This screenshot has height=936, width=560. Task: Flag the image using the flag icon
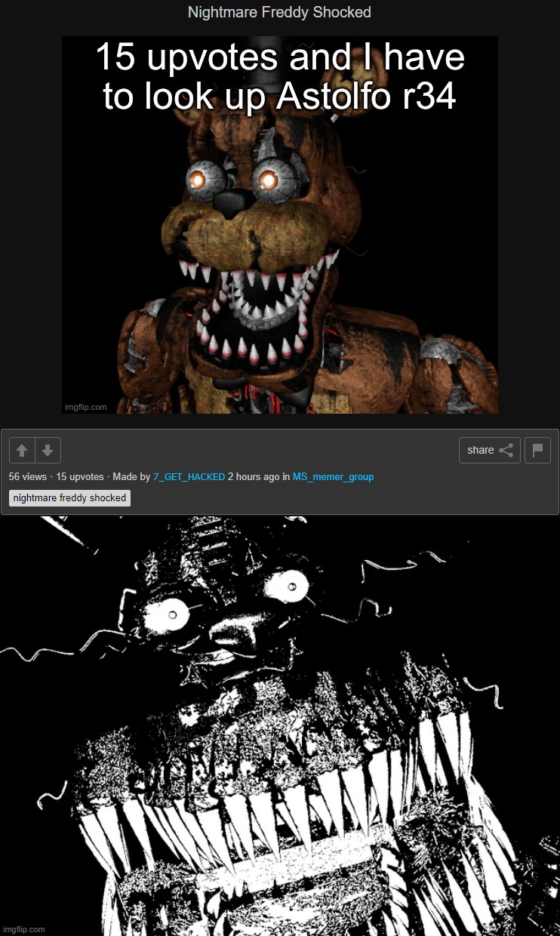click(537, 451)
